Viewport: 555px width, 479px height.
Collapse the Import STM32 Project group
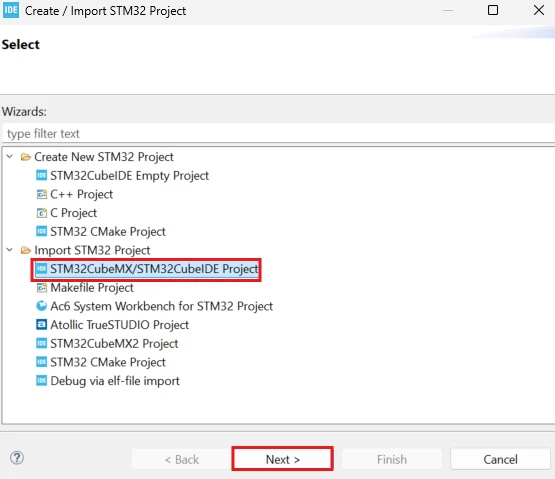click(x=10, y=250)
